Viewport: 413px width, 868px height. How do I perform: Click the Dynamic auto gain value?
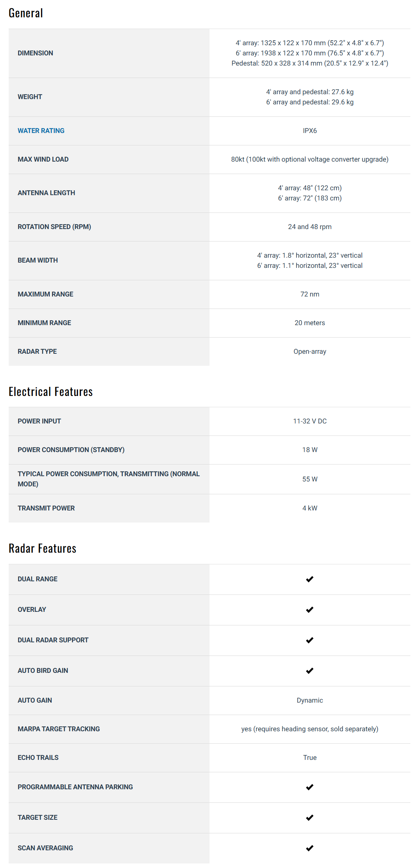[x=310, y=700]
